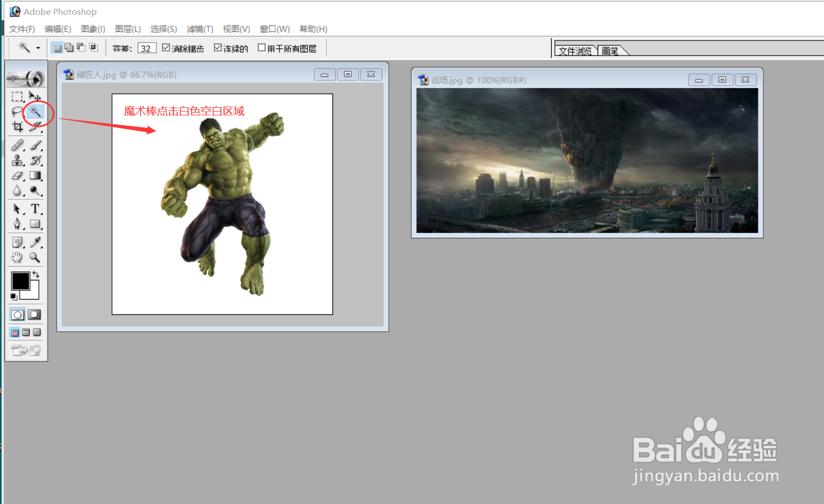
Task: Switch to the 文件浏览 tab
Action: coord(575,50)
